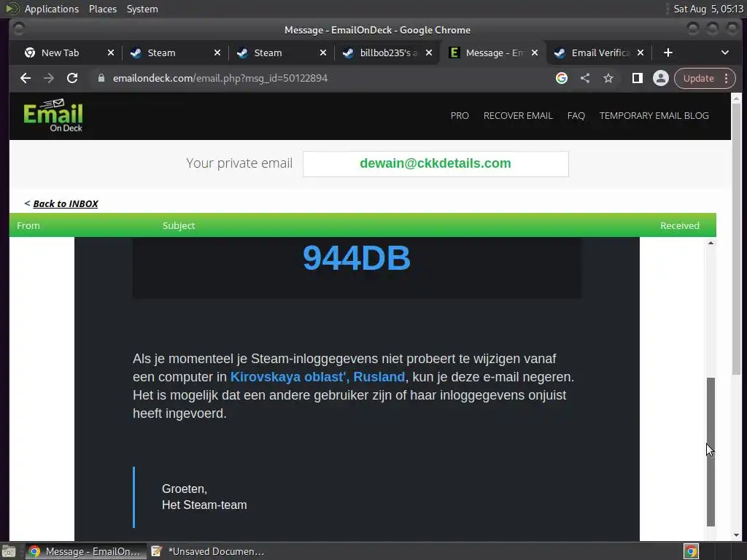Bookmark this page with the star icon
Image resolution: width=747 pixels, height=560 pixels.
pyautogui.click(x=608, y=78)
